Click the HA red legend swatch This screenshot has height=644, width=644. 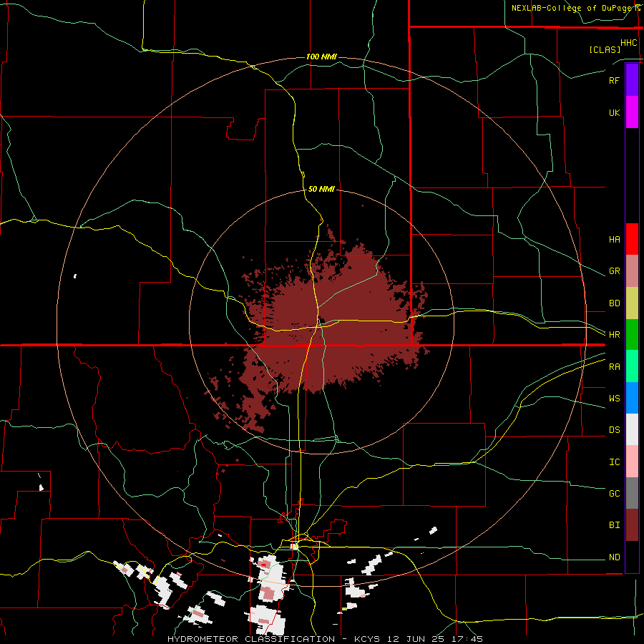tap(632, 239)
